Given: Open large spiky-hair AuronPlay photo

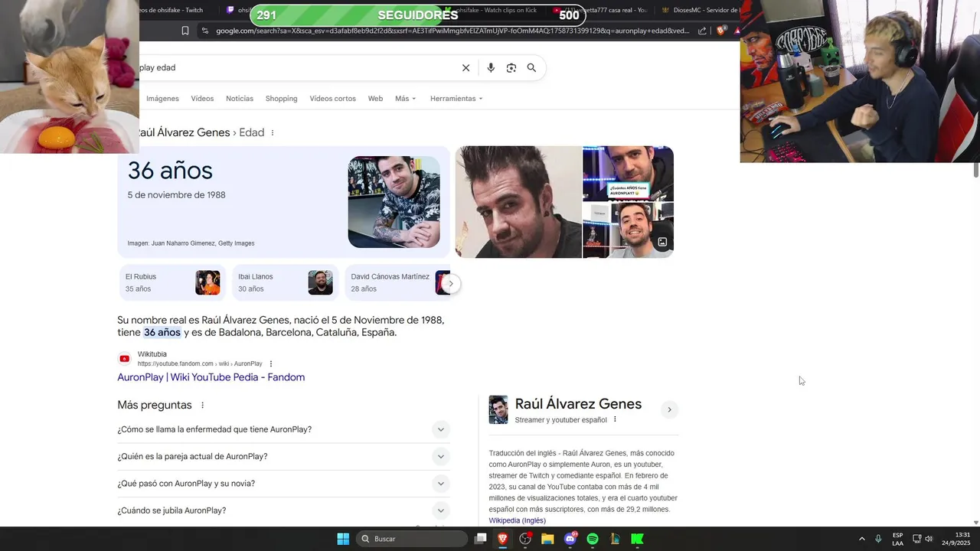Looking at the screenshot, I should pos(518,202).
